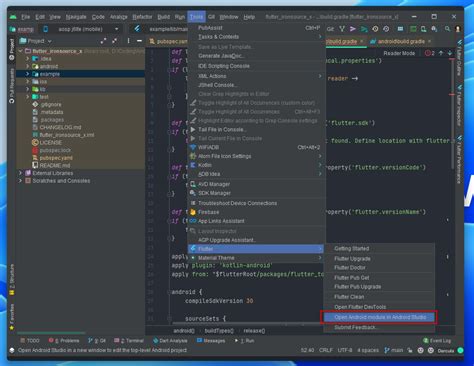Expand the ADB Idea submenu
Viewport: 474px width, 366px height.
coord(256,174)
